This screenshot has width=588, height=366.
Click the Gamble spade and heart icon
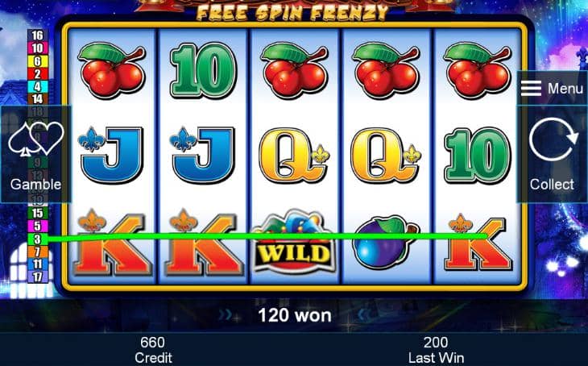click(36, 139)
